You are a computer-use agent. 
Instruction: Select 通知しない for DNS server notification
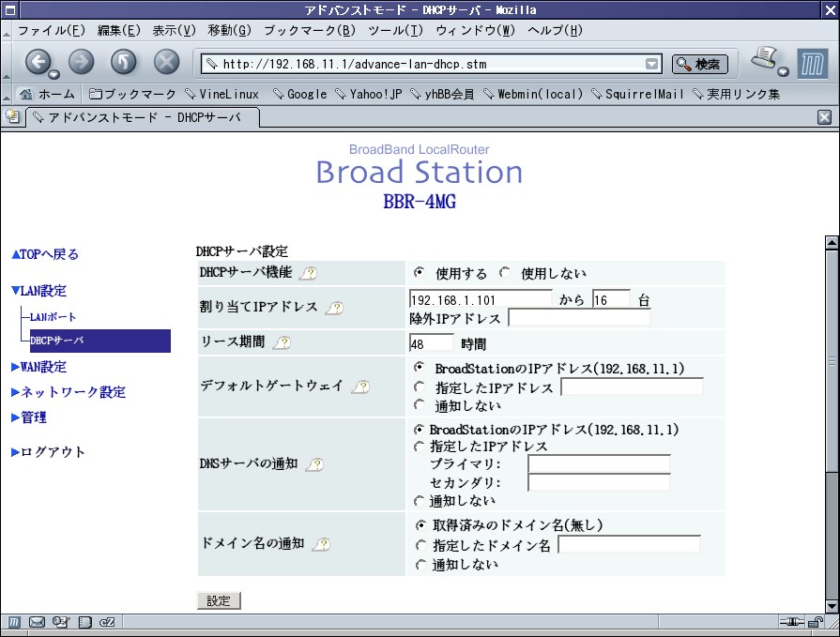click(x=419, y=501)
